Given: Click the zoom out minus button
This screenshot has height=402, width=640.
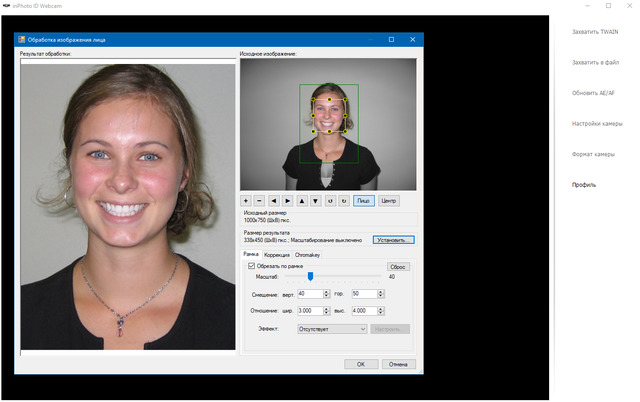Looking at the screenshot, I should pos(260,200).
